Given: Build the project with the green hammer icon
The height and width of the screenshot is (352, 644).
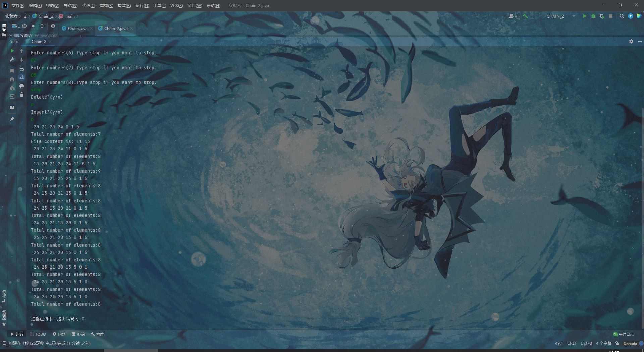Looking at the screenshot, I should point(525,16).
